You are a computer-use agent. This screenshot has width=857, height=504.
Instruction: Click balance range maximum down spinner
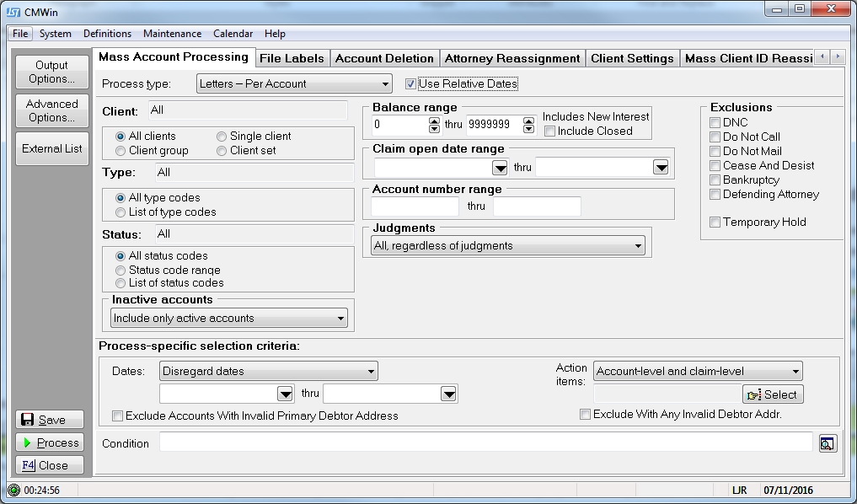point(528,130)
